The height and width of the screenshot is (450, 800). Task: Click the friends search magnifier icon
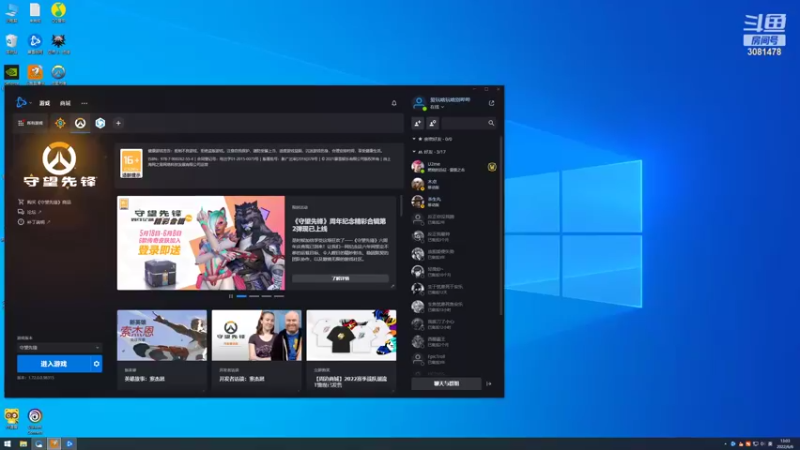click(x=491, y=123)
